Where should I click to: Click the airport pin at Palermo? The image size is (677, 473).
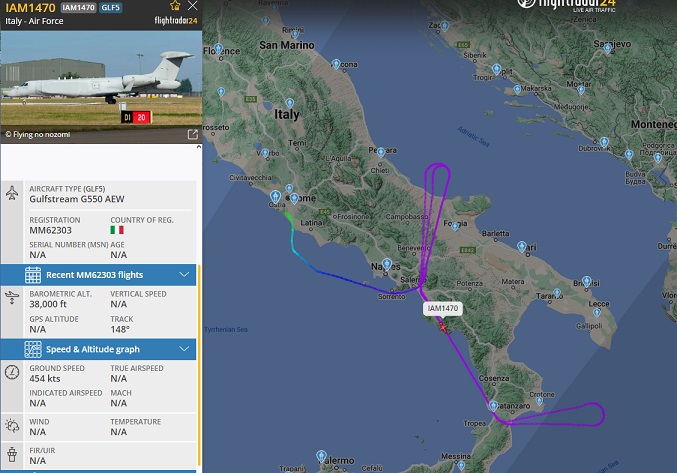(321, 456)
